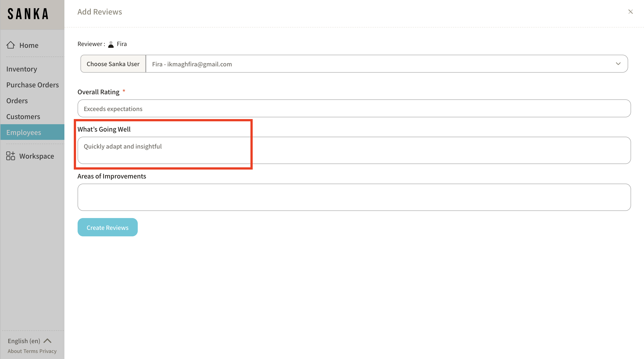Select the Fira email combo box

[375, 64]
